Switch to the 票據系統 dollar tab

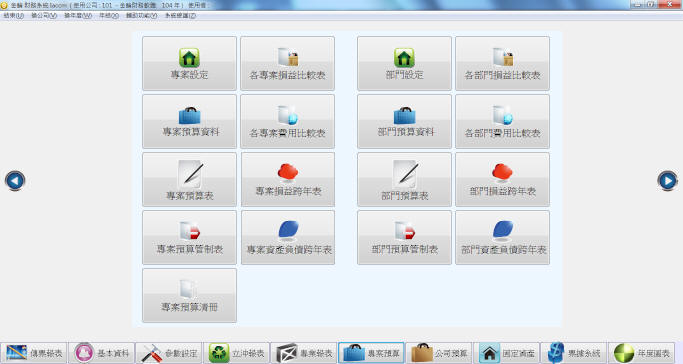pyautogui.click(x=575, y=353)
